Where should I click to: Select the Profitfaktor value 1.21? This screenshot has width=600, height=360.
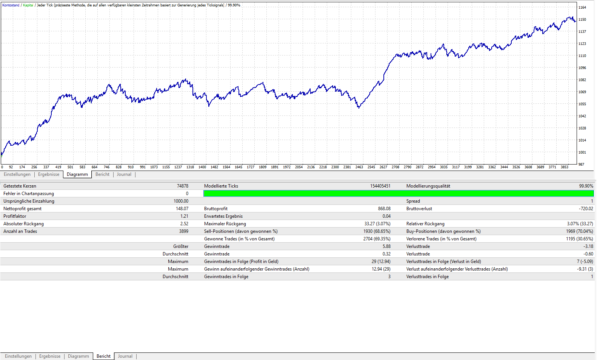point(184,216)
